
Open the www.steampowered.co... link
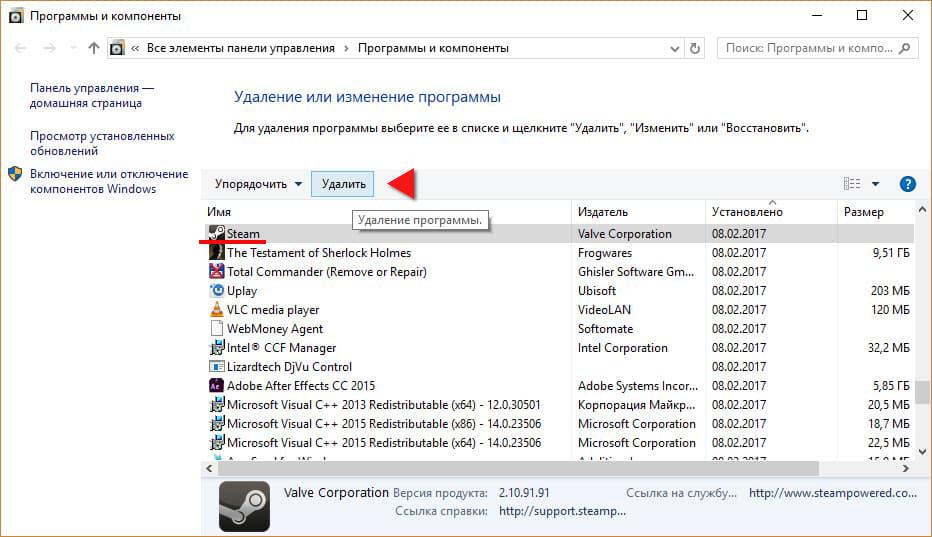833,493
